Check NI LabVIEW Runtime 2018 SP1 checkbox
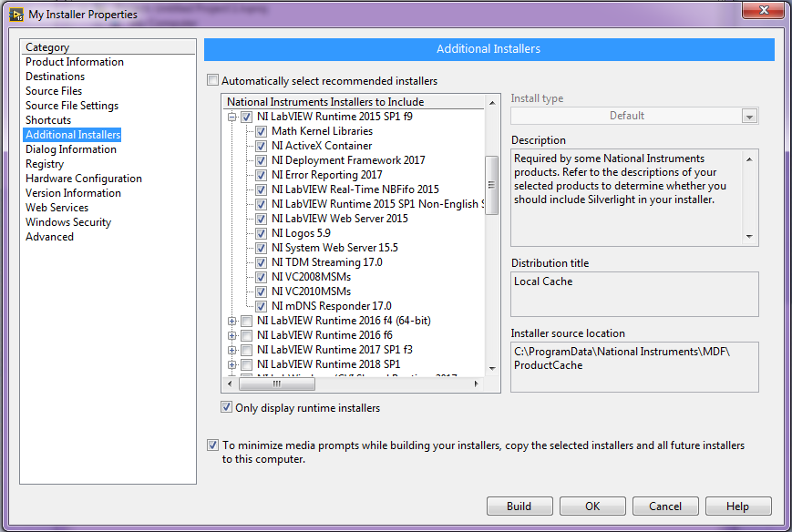Viewport: 792px width, 532px height. tap(246, 365)
